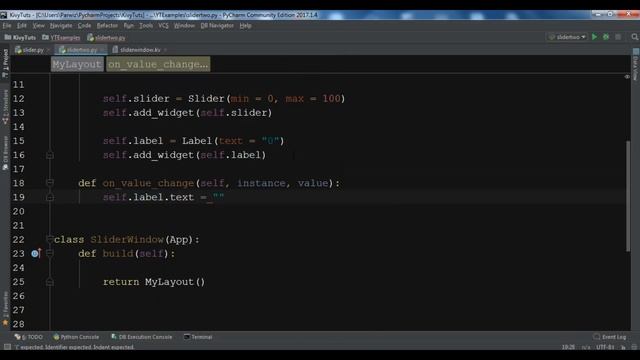Click the caret position indicator in status bar
This screenshot has height=360, width=640.
pos(568,347)
